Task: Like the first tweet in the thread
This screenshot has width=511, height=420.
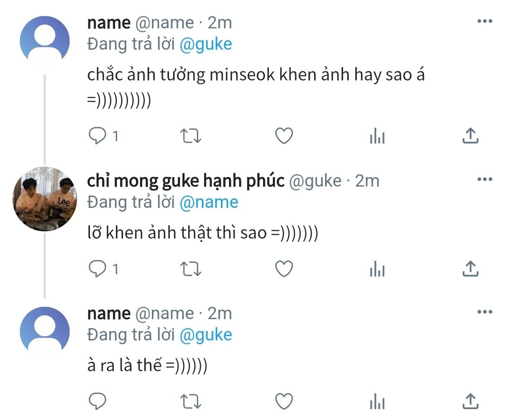Action: 284,136
